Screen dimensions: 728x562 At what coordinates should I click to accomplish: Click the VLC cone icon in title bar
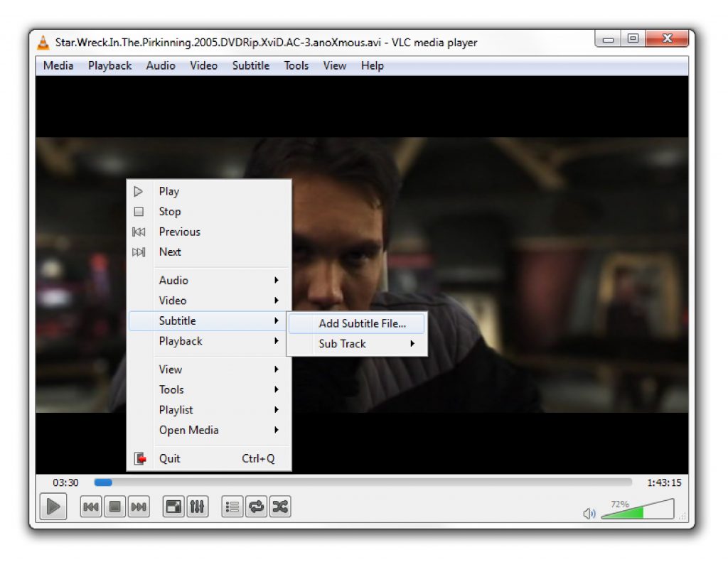[43, 43]
